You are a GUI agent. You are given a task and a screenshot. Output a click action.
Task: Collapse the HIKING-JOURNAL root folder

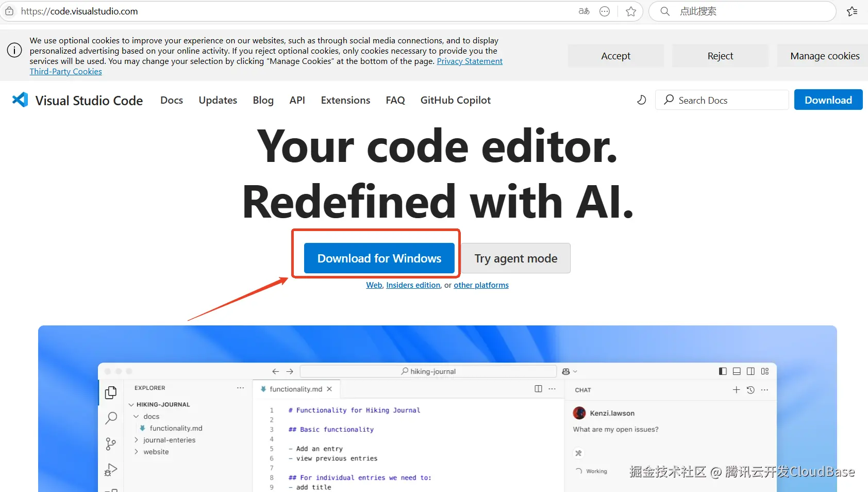click(131, 405)
